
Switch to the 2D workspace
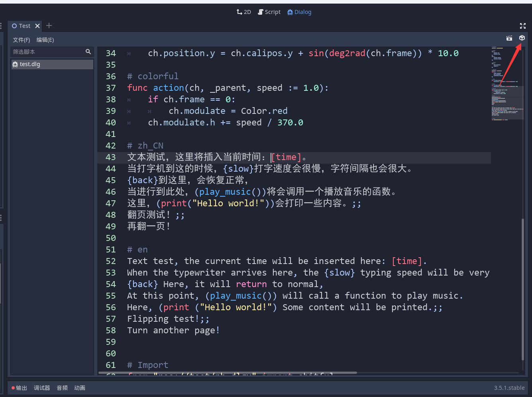(x=243, y=12)
